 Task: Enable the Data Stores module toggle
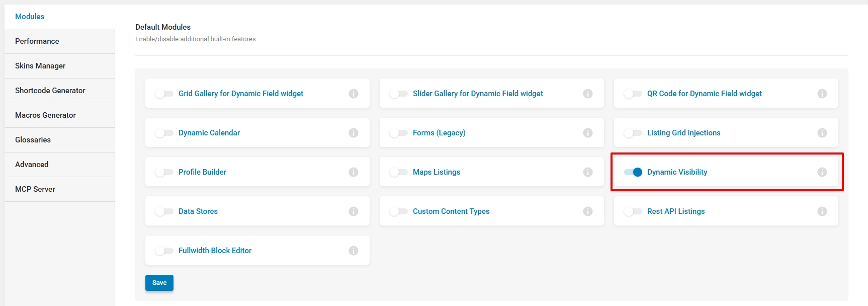point(164,211)
